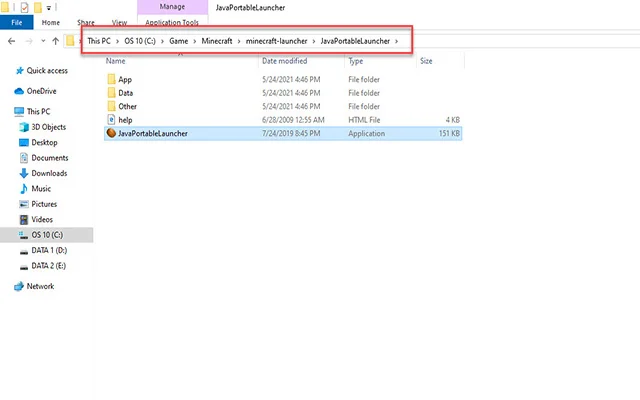
Task: Click Game breadcrumb in address bar
Action: click(179, 41)
